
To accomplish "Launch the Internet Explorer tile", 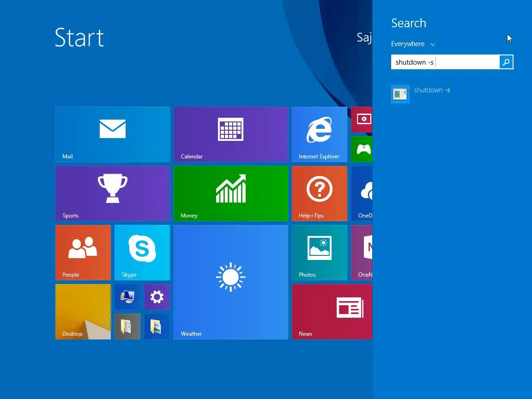I will (319, 134).
